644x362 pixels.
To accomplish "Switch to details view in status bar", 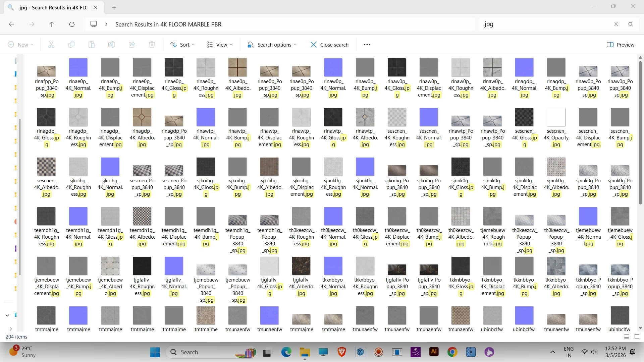I will click(x=626, y=337).
